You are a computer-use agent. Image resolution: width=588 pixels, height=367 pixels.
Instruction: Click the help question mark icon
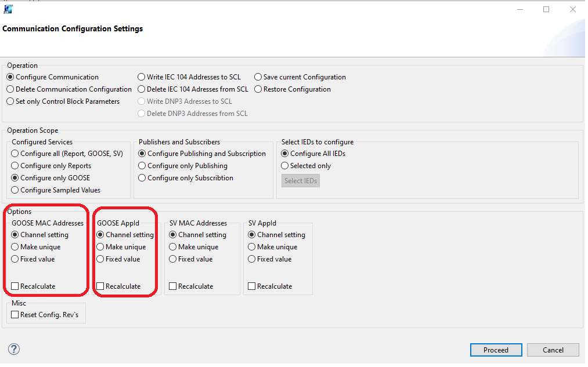click(14, 349)
